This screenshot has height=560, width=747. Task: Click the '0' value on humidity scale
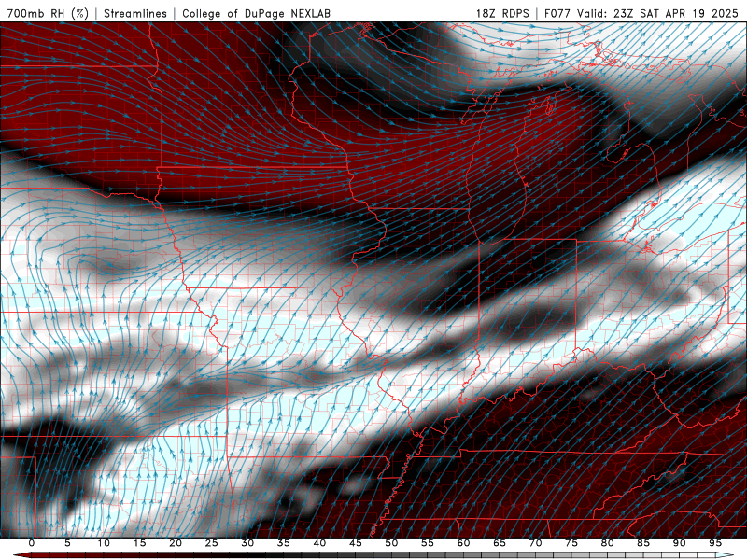(x=32, y=543)
